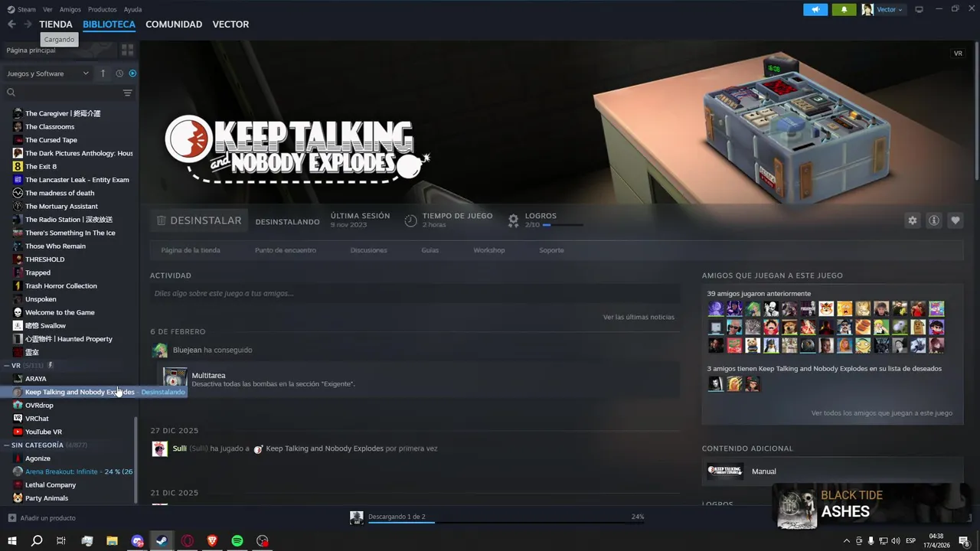980x551 pixels.
Task: Open advanced filter options icon
Action: click(x=128, y=93)
